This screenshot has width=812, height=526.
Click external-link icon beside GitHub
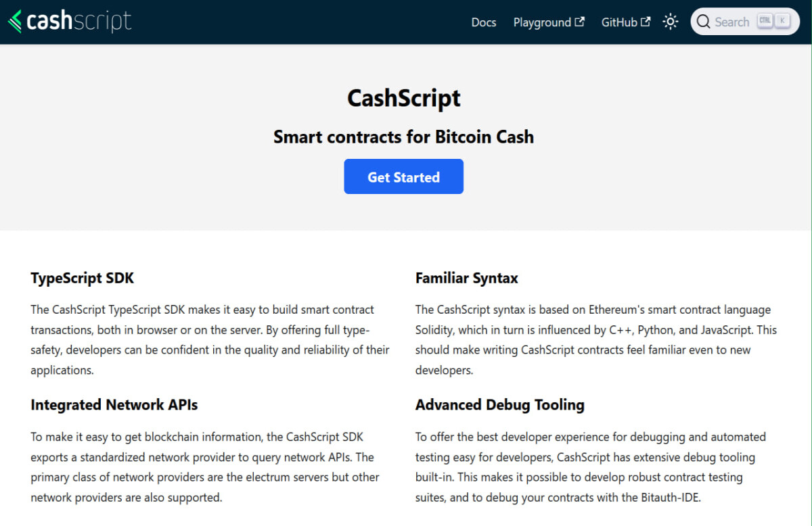(646, 22)
